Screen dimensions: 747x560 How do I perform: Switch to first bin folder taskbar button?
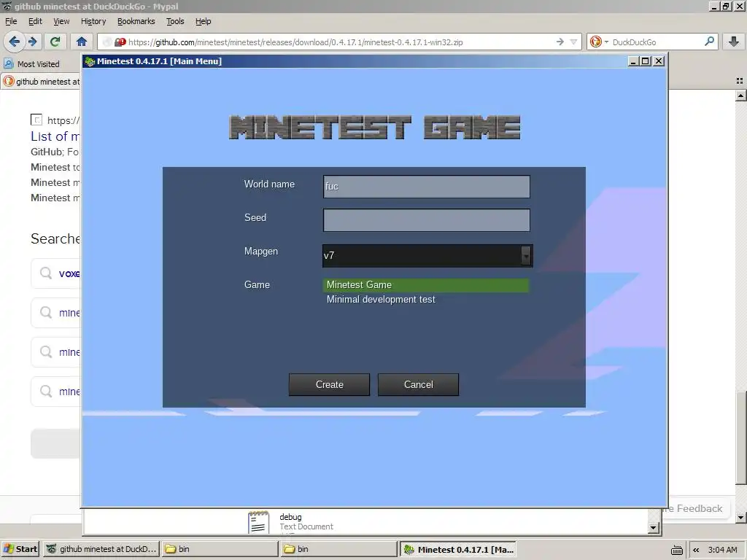coord(220,549)
